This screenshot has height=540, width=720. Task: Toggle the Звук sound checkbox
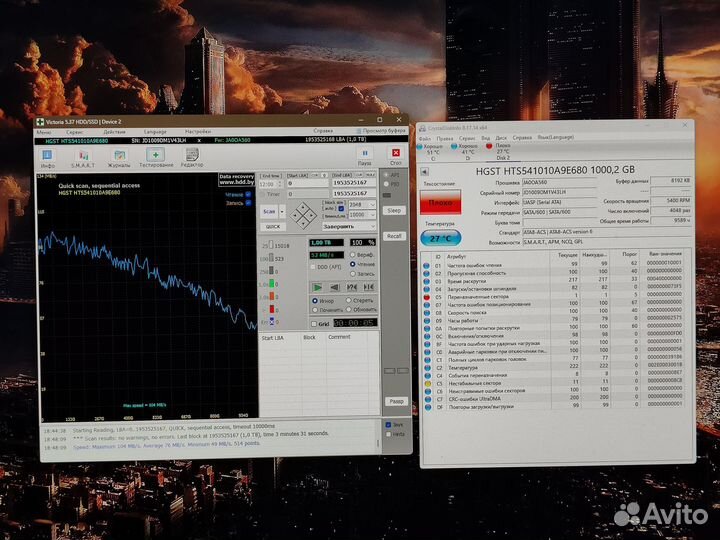(x=388, y=424)
